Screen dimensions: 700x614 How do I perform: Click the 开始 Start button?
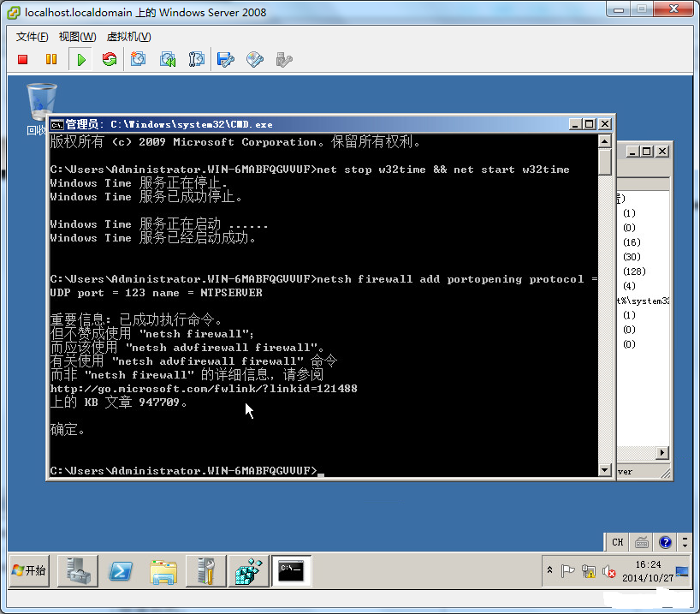pyautogui.click(x=29, y=570)
